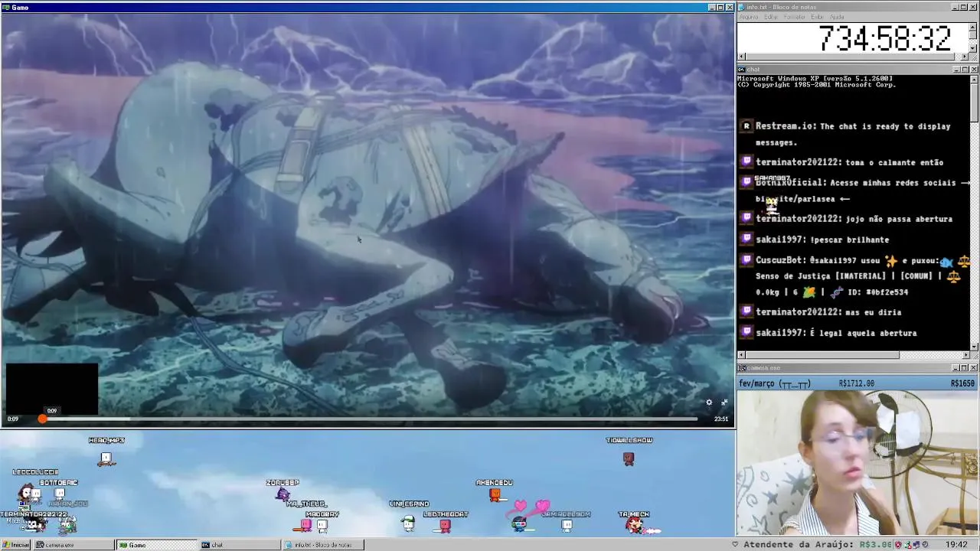Screen dimensions: 980x551
Task: Click 'bio.site/parlasea' link in chat
Action: click(795, 199)
